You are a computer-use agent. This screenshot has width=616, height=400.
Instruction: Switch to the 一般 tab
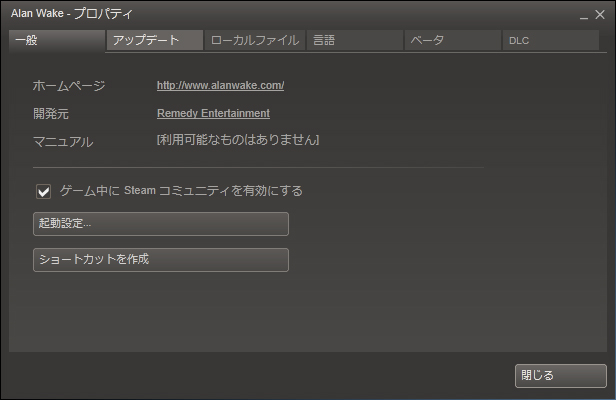pos(57,40)
